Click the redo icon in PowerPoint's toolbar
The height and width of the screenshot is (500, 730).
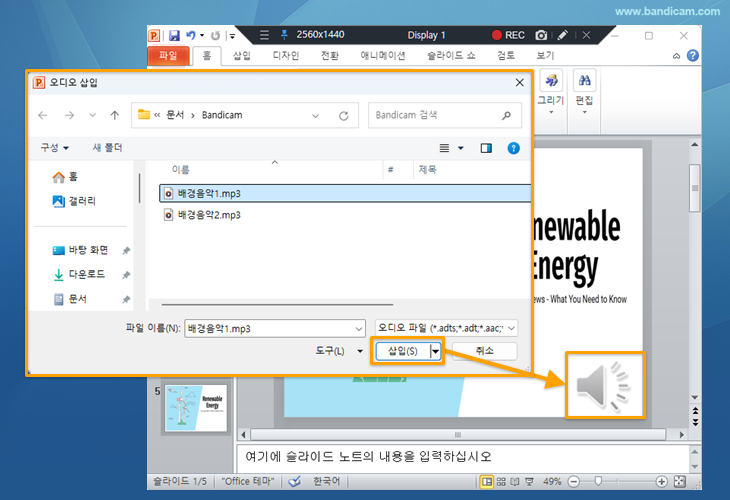[x=215, y=35]
